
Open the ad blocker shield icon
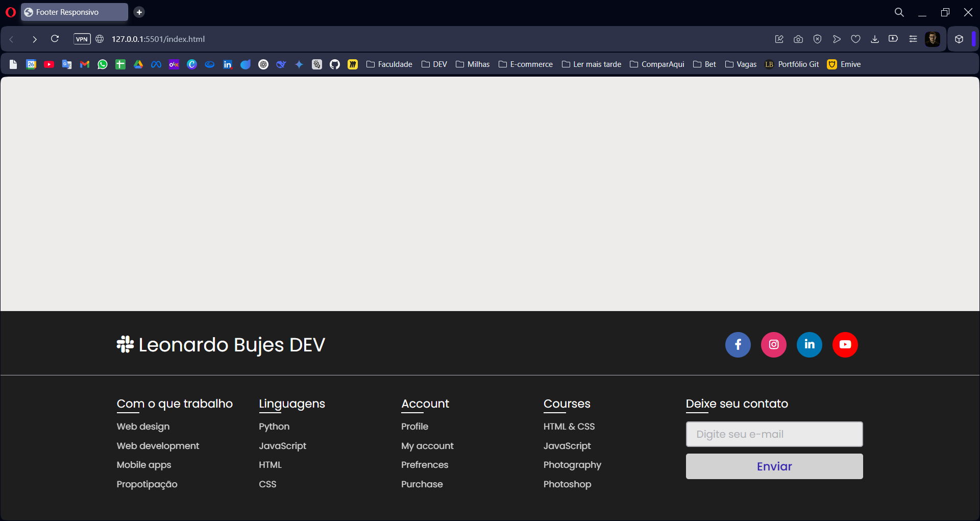point(817,39)
